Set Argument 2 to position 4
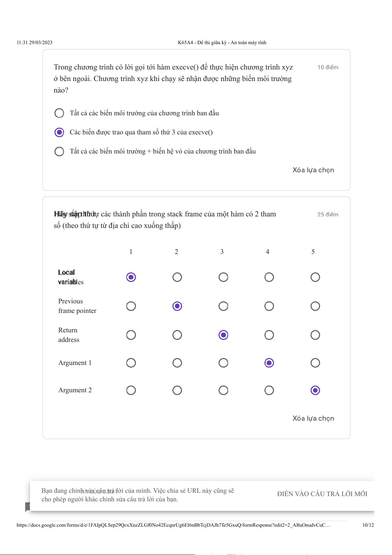The image size is (392, 555). [x=269, y=390]
